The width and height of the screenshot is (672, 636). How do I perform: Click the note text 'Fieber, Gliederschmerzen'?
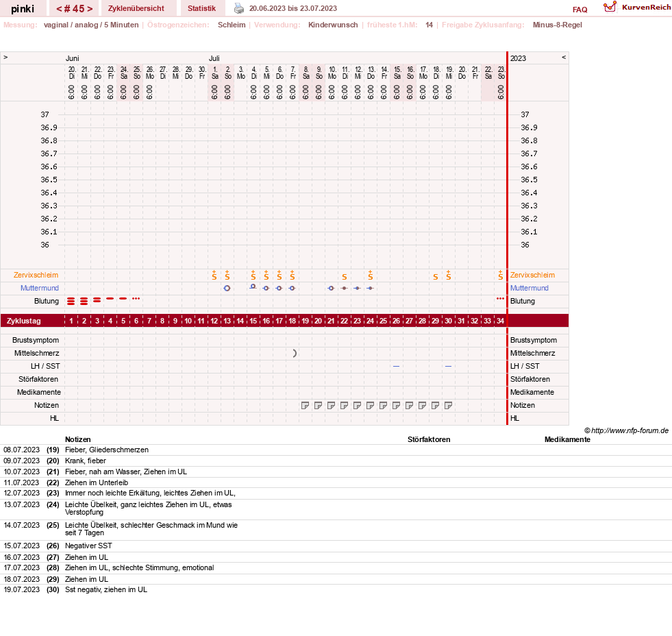point(107,450)
